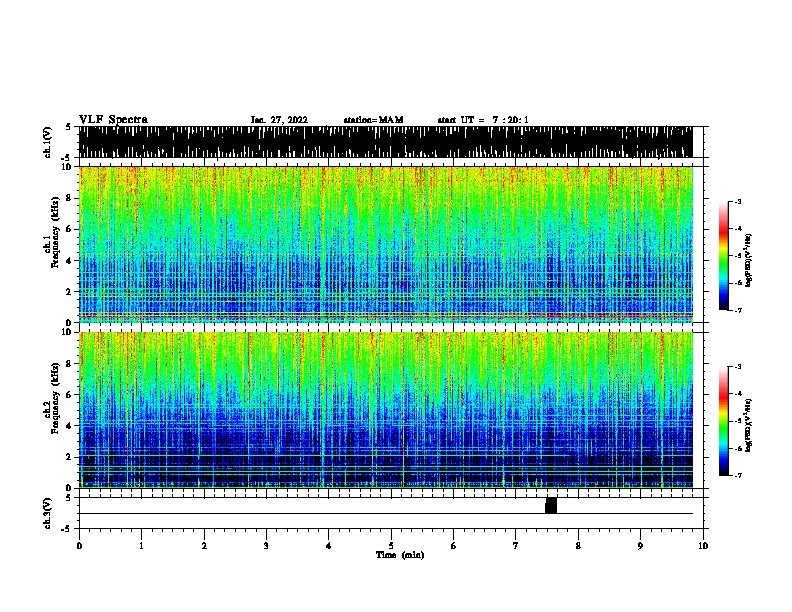Click the "2" kHz tick of ch.2 spectrogram
The image size is (792, 612).
(69, 457)
